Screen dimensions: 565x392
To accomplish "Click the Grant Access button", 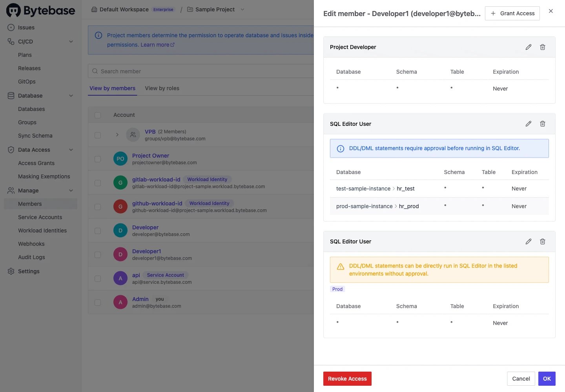I will (512, 13).
